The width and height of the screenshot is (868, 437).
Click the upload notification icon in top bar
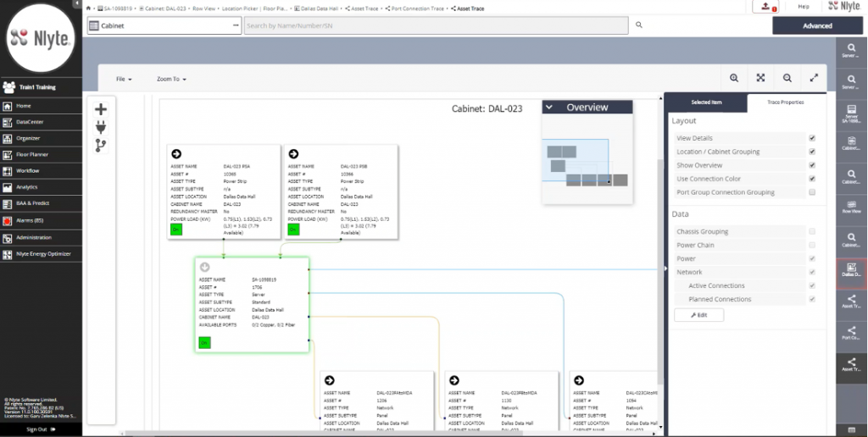point(765,7)
